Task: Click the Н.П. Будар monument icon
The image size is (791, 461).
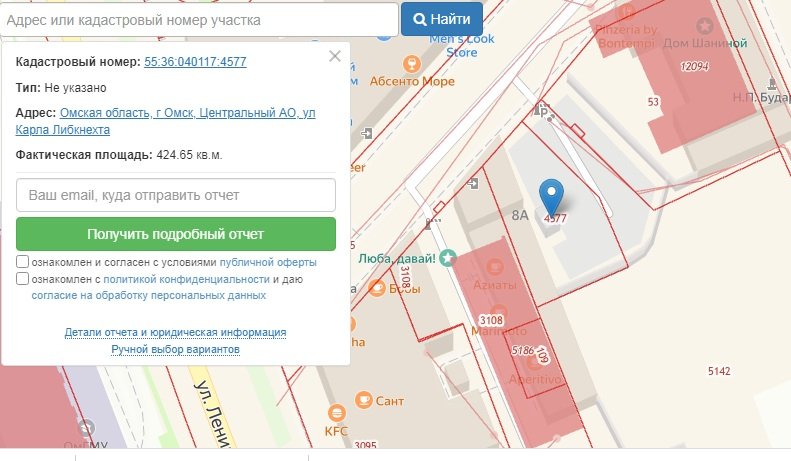Action: 771,84
